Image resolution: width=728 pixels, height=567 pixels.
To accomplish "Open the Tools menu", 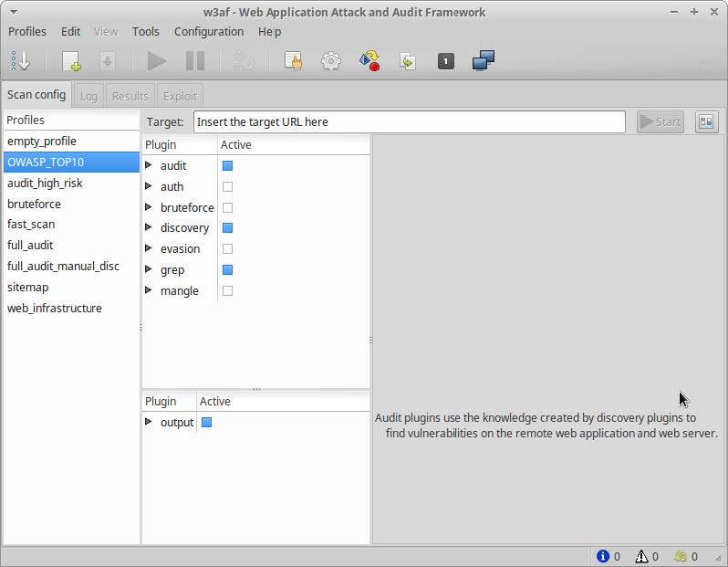I will (145, 32).
